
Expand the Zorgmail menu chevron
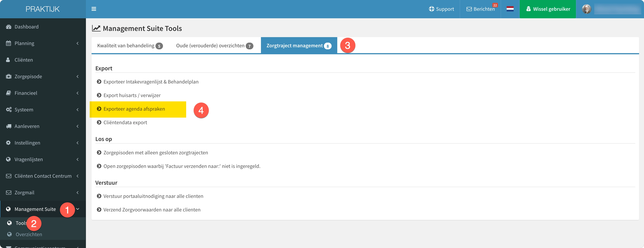click(x=77, y=192)
